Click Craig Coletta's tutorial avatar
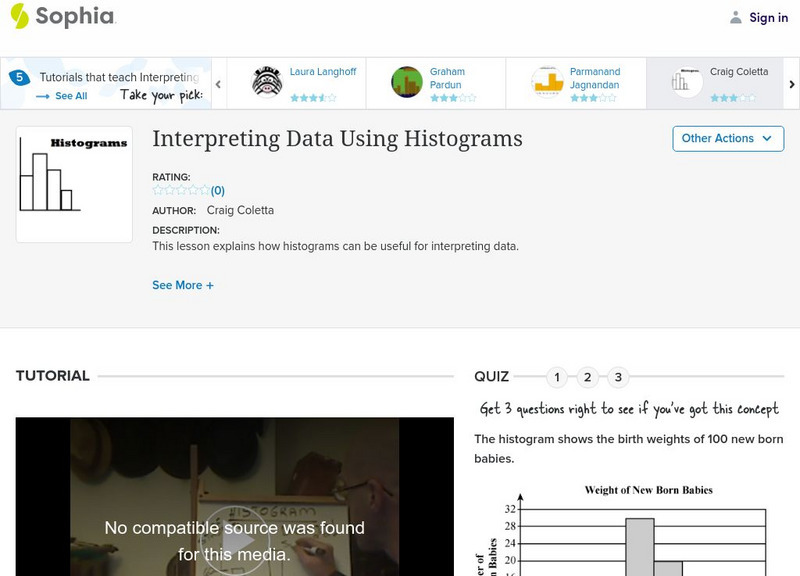The height and width of the screenshot is (576, 800). coord(687,82)
